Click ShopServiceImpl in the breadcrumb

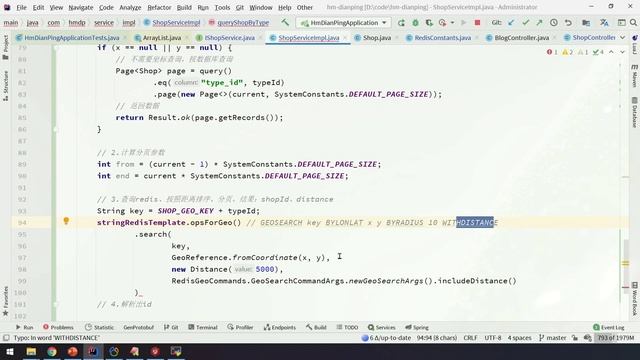[x=176, y=23]
